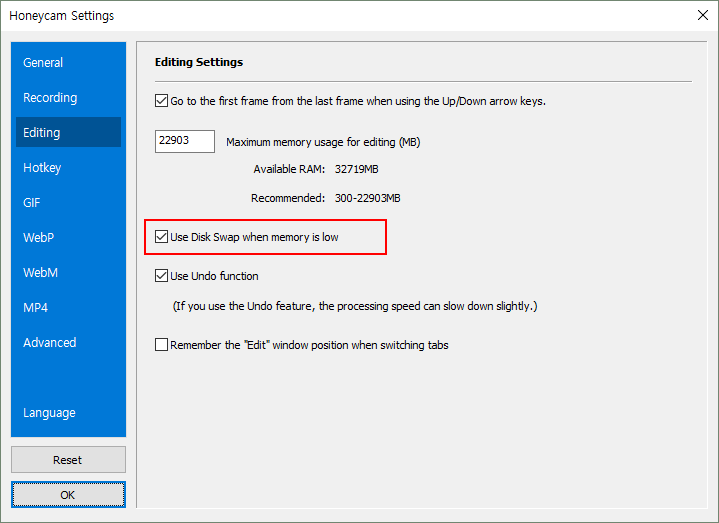Open the General settings tab
This screenshot has width=719, height=523.
pyautogui.click(x=43, y=62)
